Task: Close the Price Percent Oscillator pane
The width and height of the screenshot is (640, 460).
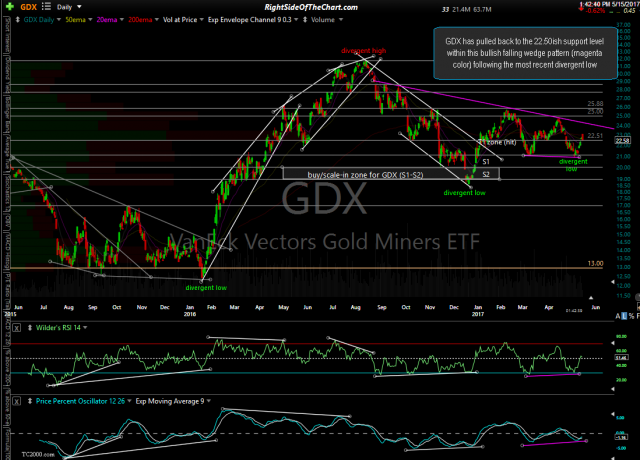Action: coord(16,401)
